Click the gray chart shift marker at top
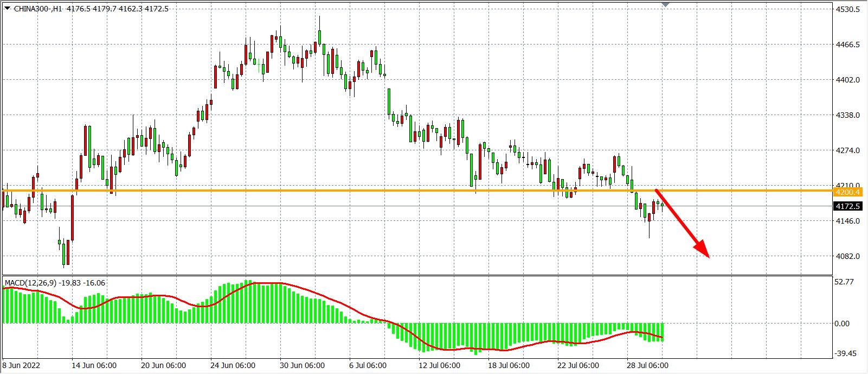 pos(666,4)
